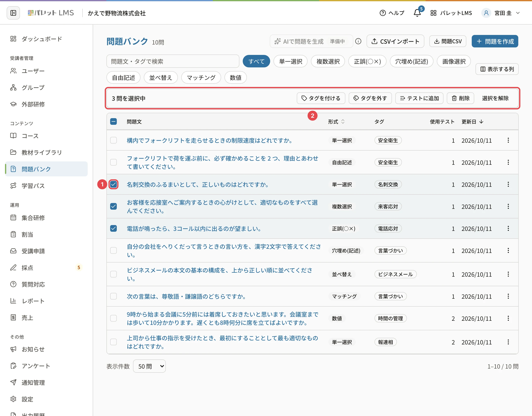532x416 pixels.
Task: Check the 構内でフォークリフト question checkbox
Action: (113, 140)
